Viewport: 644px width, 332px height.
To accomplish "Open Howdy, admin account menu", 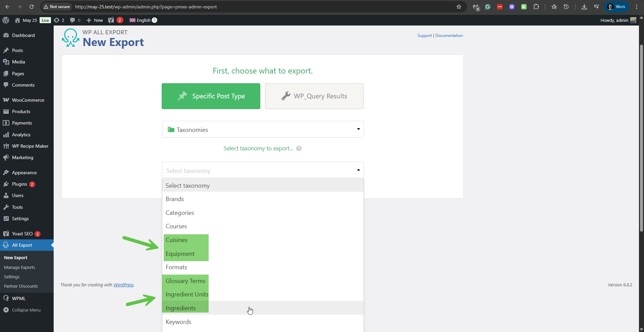I will coord(618,20).
